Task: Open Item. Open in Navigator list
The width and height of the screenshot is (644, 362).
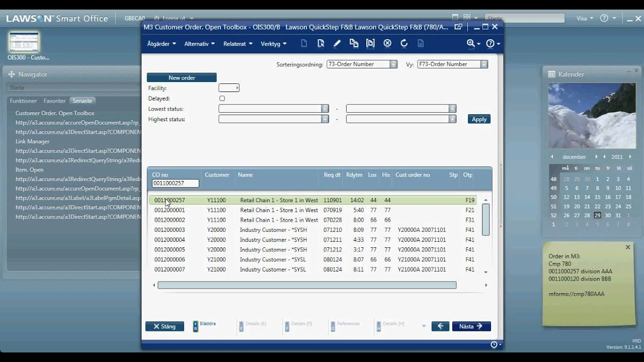Action: (x=29, y=170)
